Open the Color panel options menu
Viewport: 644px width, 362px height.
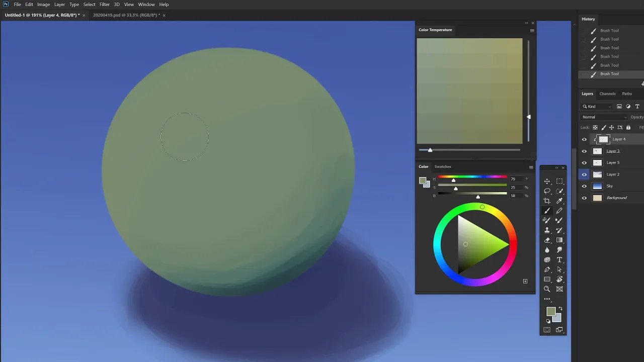531,167
